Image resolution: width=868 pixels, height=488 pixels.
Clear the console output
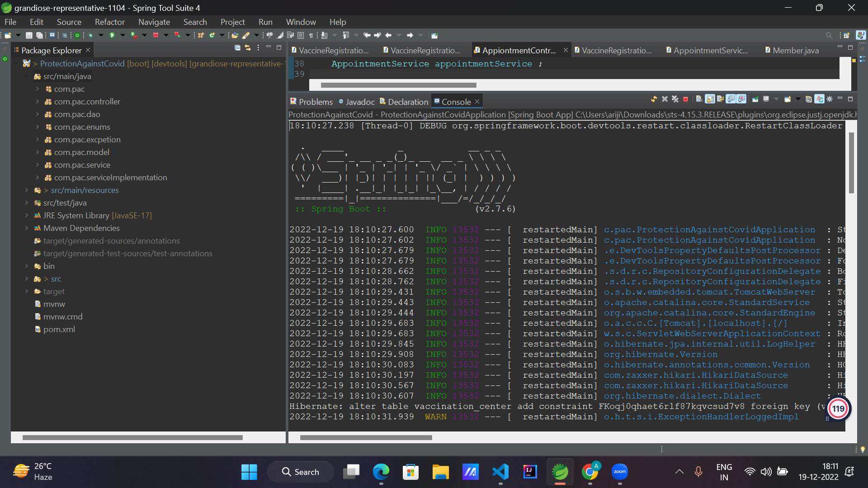699,99
